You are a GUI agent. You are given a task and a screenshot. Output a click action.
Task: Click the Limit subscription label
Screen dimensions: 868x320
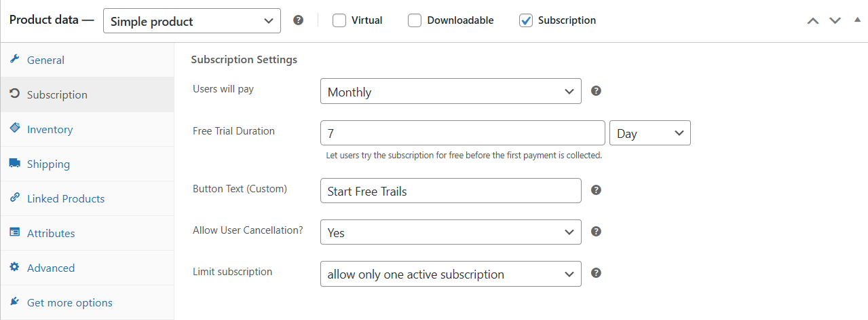(232, 272)
